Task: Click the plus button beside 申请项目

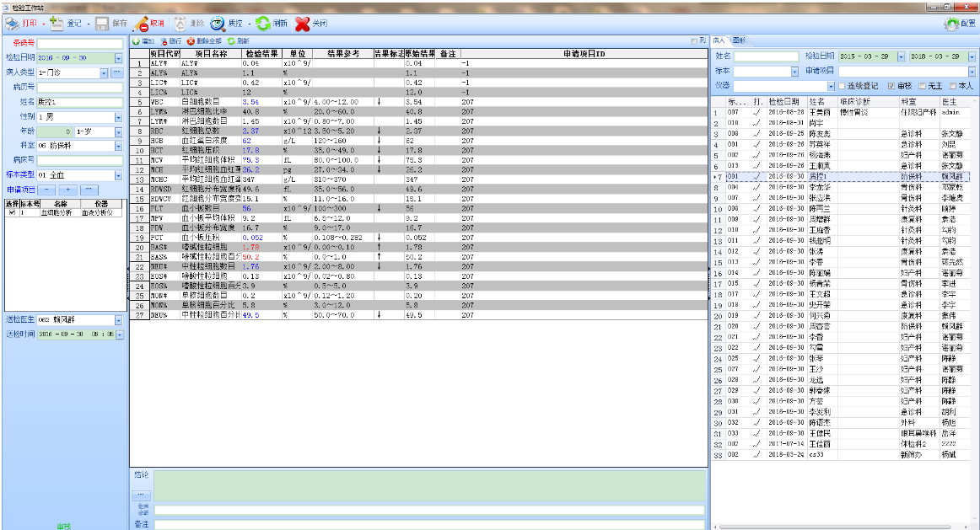Action: point(70,190)
